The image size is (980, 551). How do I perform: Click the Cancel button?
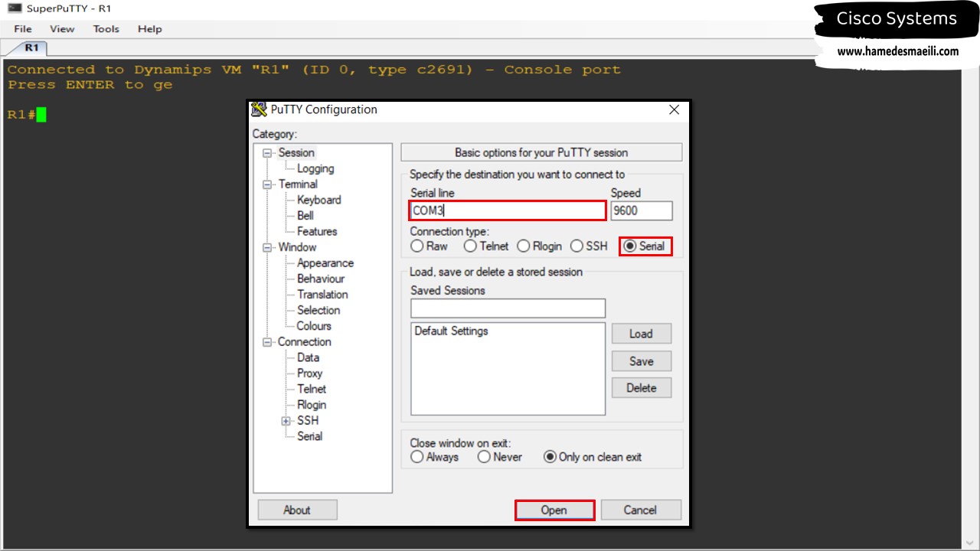[x=640, y=510]
